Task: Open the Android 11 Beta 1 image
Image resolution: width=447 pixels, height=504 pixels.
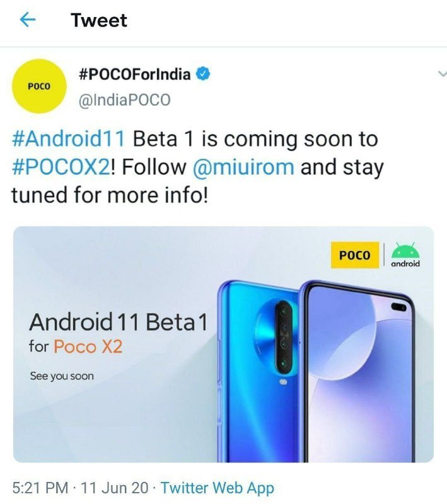Action: click(x=223, y=344)
